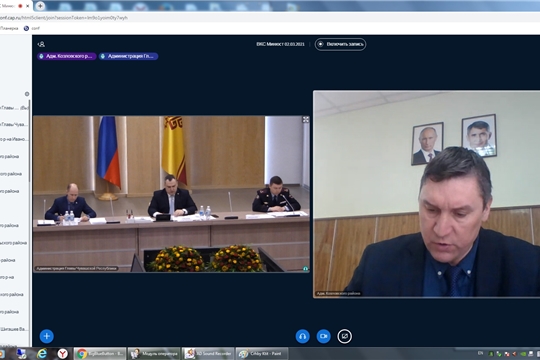Select user Шигашев Ва... in list
This screenshot has width=540, height=360.
14,329
